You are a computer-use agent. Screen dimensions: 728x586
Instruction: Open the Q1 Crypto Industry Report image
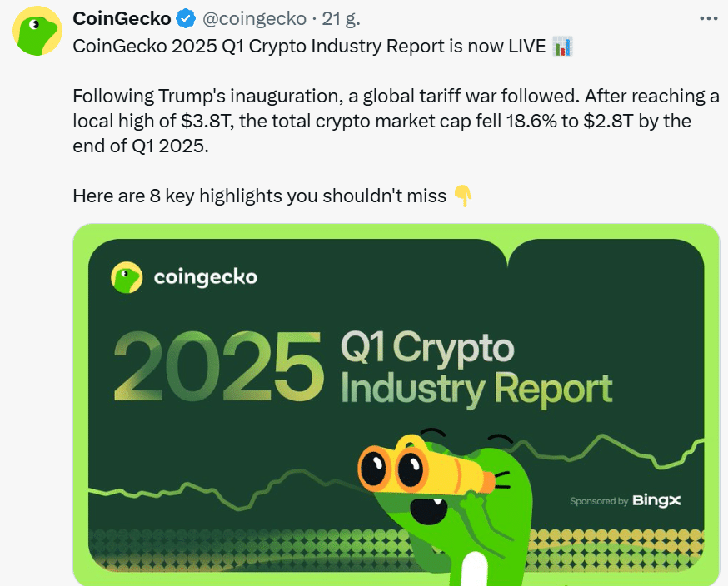click(396, 405)
